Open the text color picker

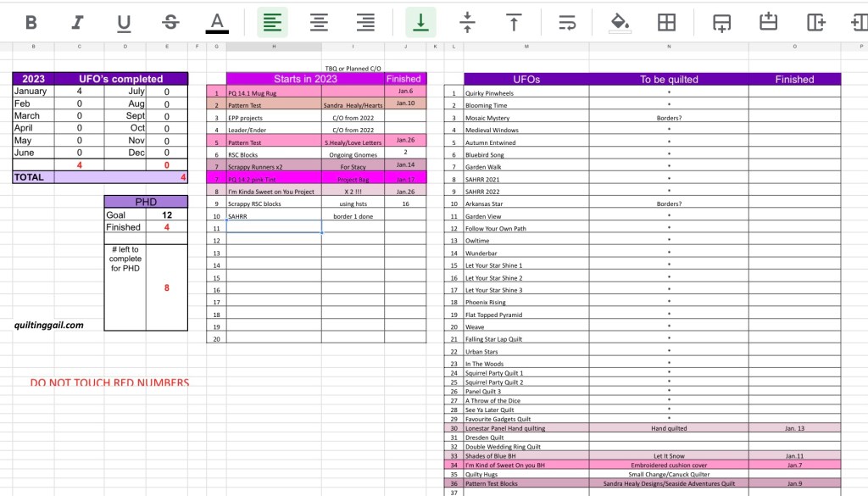pyautogui.click(x=217, y=22)
